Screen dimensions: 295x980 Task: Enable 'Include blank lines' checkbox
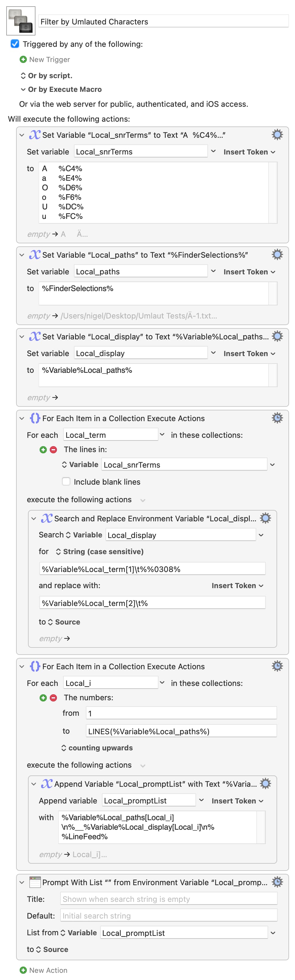pyautogui.click(x=66, y=482)
